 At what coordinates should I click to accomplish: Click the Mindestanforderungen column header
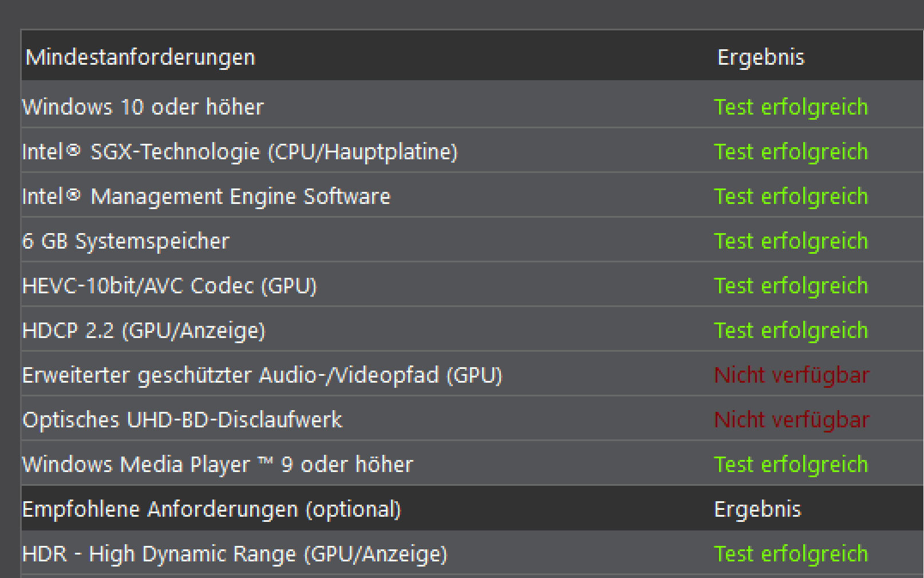pyautogui.click(x=140, y=57)
